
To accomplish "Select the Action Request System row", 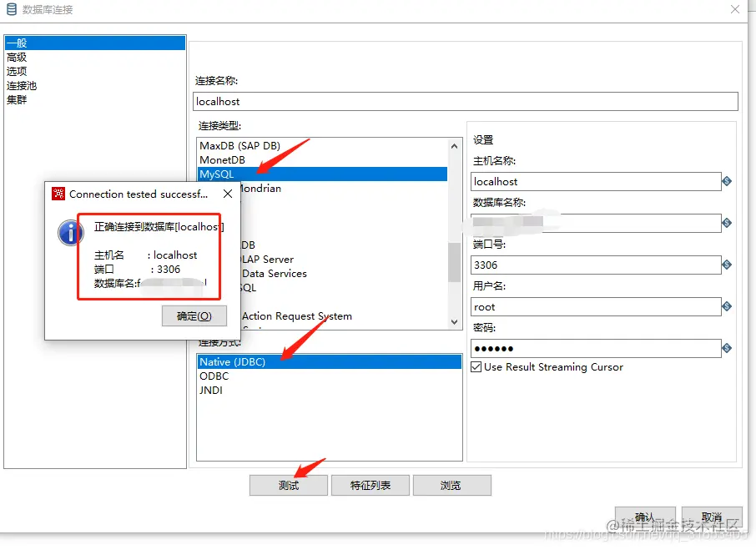I will (x=344, y=316).
